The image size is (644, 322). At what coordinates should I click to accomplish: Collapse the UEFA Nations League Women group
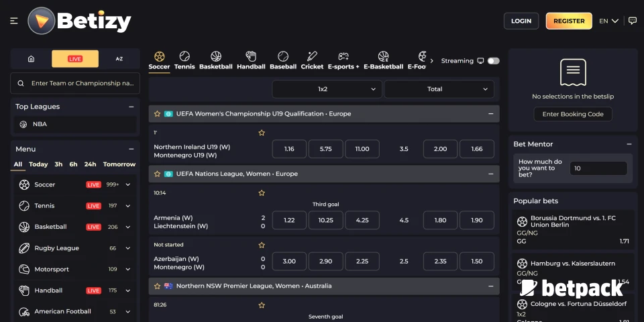[491, 174]
